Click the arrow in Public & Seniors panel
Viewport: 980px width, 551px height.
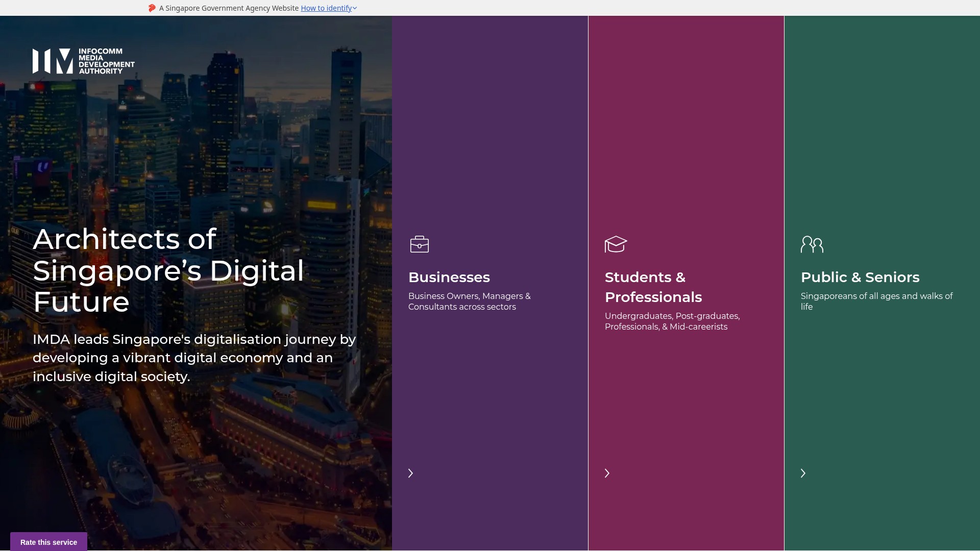pos(803,473)
